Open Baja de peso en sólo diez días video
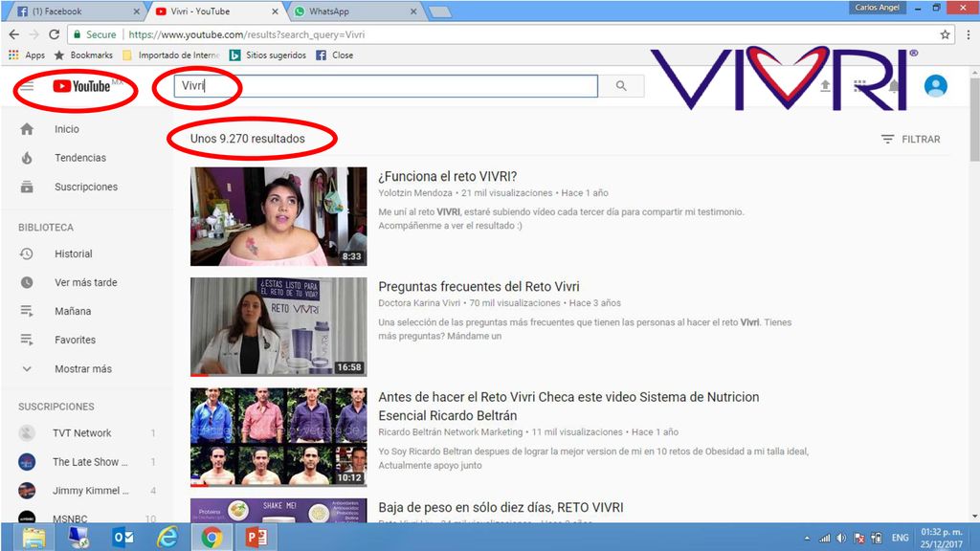980x551 pixels. (501, 507)
